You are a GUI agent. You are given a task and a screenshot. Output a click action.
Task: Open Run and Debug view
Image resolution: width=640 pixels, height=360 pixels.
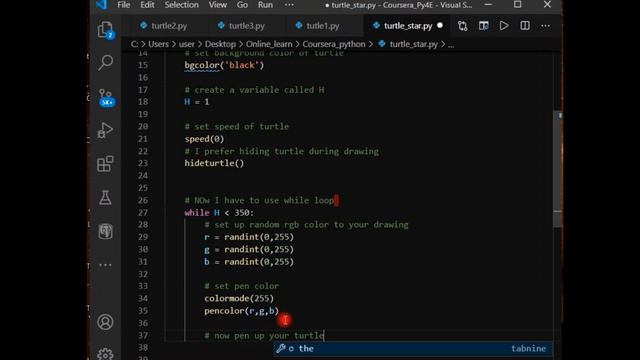(x=105, y=131)
